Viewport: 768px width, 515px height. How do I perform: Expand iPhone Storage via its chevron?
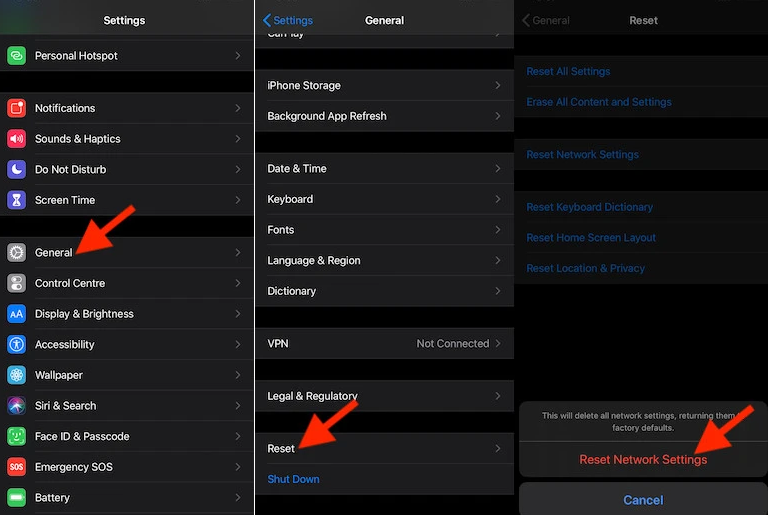click(498, 86)
